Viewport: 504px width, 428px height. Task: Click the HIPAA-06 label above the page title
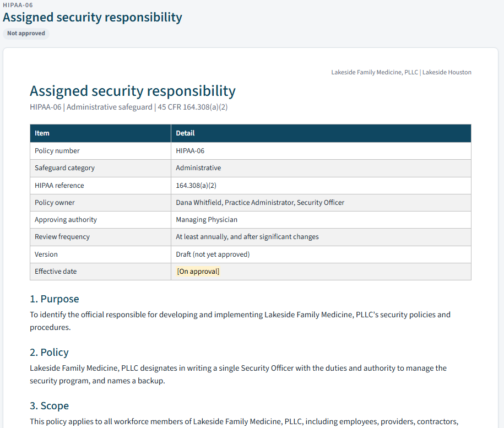pyautogui.click(x=18, y=5)
